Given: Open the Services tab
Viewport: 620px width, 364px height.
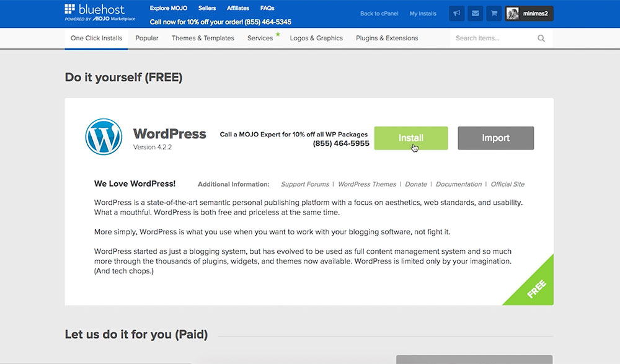Looking at the screenshot, I should 260,38.
